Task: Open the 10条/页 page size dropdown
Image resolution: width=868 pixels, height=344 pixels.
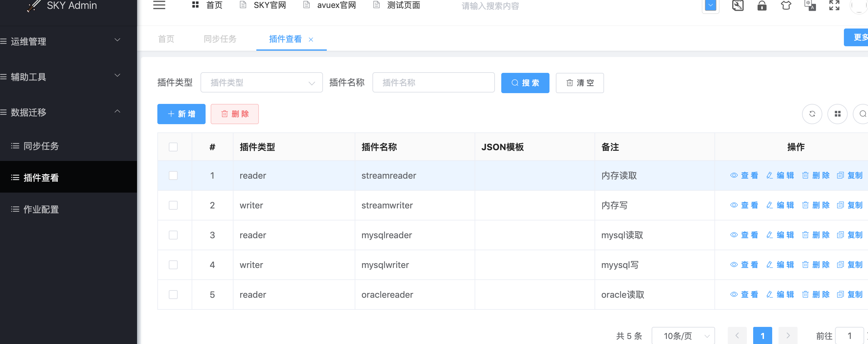Action: point(683,335)
